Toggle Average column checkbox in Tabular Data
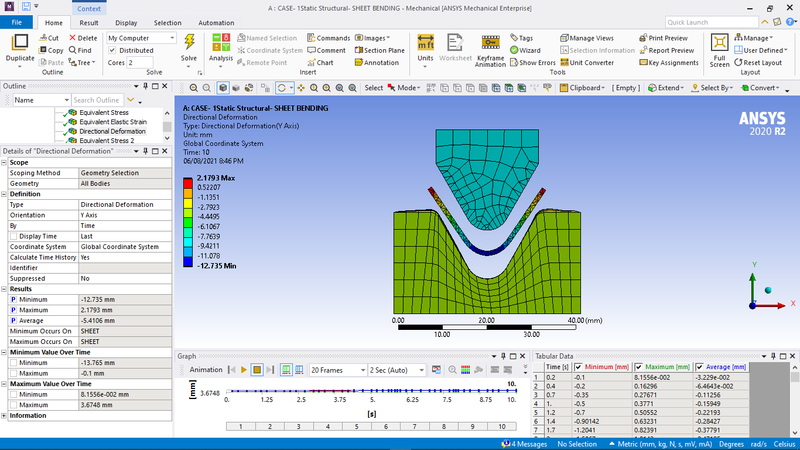 point(699,367)
